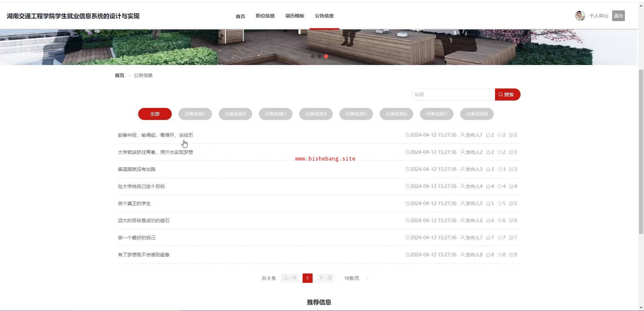
Task: Click star favorite icon on 趁着年轻 row
Action: click(500, 135)
